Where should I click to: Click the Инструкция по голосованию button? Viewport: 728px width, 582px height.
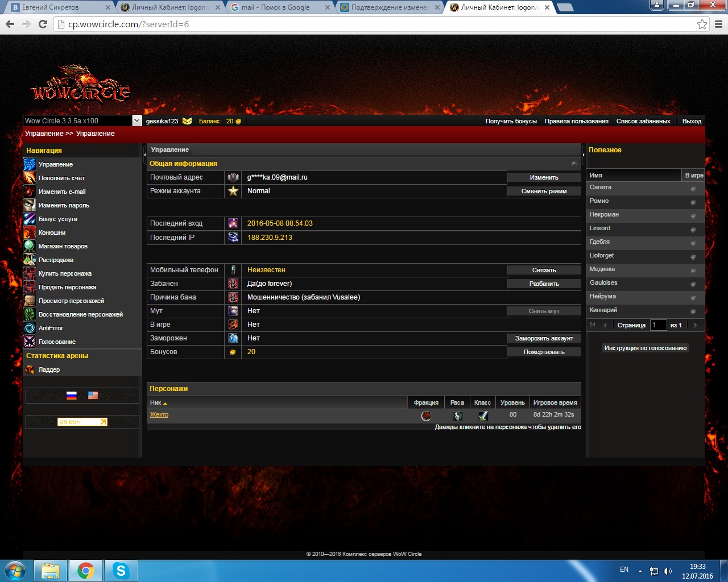pyautogui.click(x=645, y=348)
